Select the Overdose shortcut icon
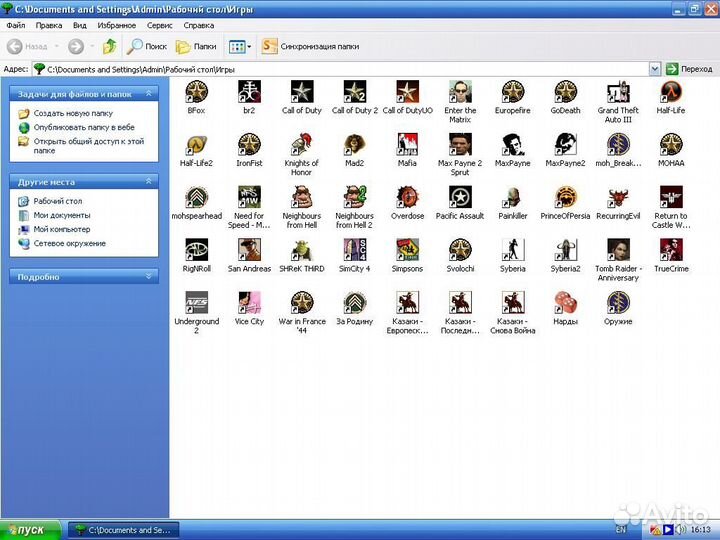This screenshot has width=720, height=540. [x=407, y=197]
